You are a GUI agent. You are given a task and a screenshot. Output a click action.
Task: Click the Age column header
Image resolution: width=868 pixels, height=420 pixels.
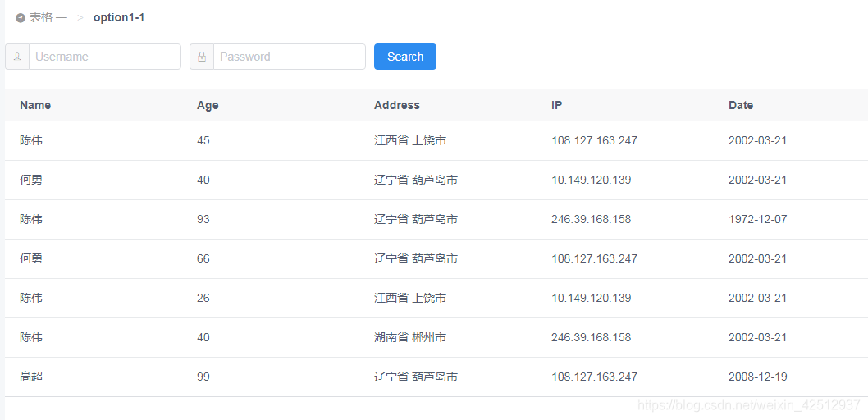208,105
